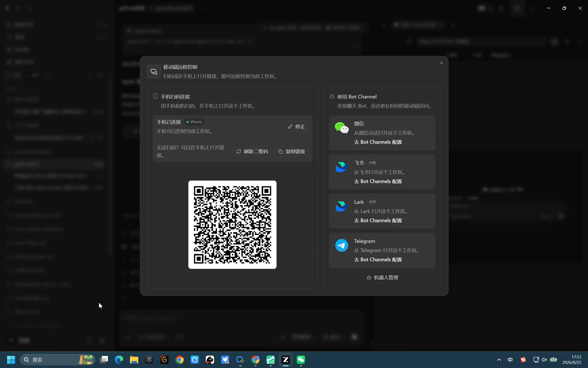
Task: Open the green cat-face app in taskbar
Action: pos(271,360)
